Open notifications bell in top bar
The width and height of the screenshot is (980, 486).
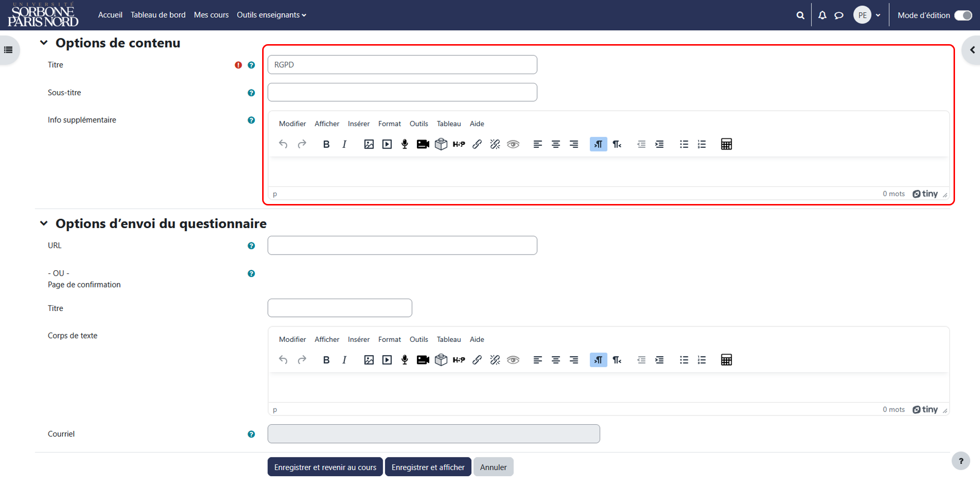click(822, 15)
